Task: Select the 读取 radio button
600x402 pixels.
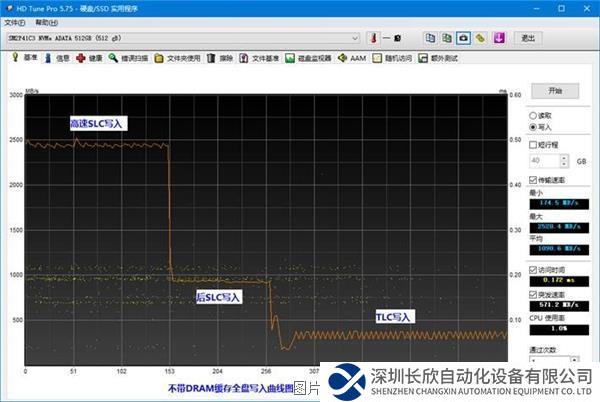Action: (x=533, y=115)
